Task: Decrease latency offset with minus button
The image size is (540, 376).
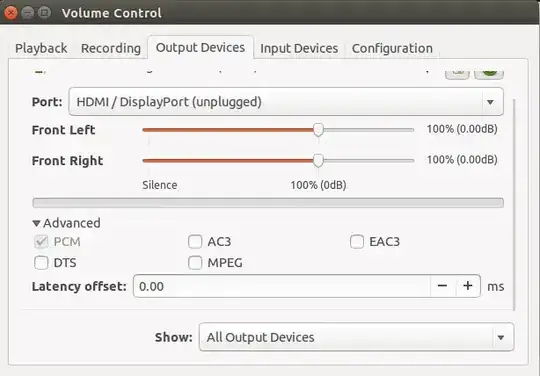Action: pyautogui.click(x=442, y=286)
